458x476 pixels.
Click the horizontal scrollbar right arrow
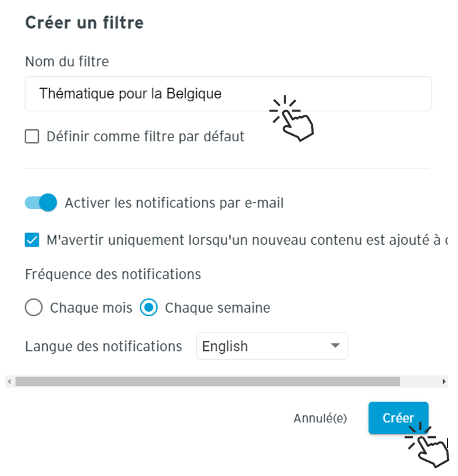click(x=444, y=382)
